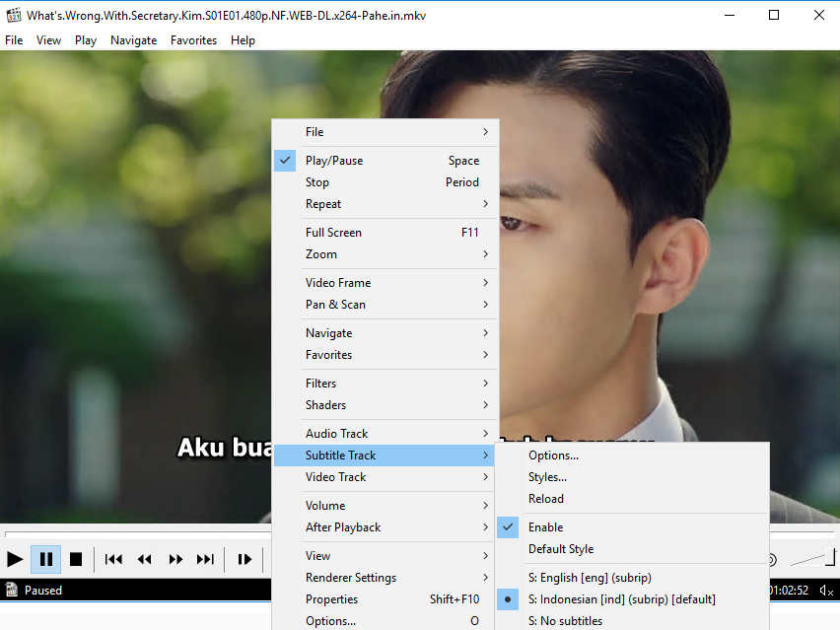This screenshot has height=630, width=840.
Task: Select Default Style in subtitle submenu
Action: 632,549
